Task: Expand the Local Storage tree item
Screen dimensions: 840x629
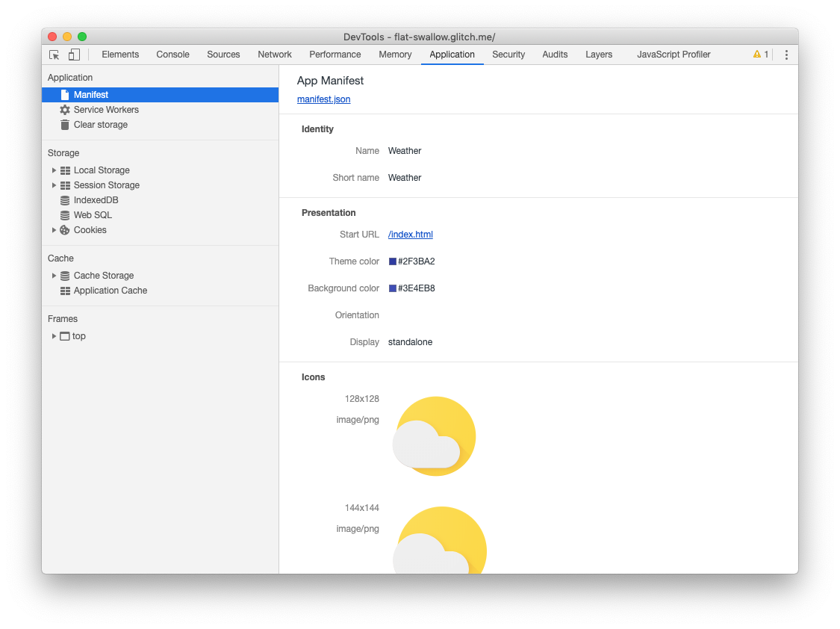Action: (53, 170)
